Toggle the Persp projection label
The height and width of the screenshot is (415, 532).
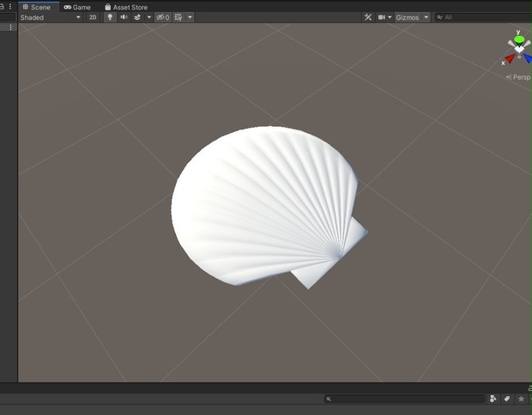pos(518,77)
